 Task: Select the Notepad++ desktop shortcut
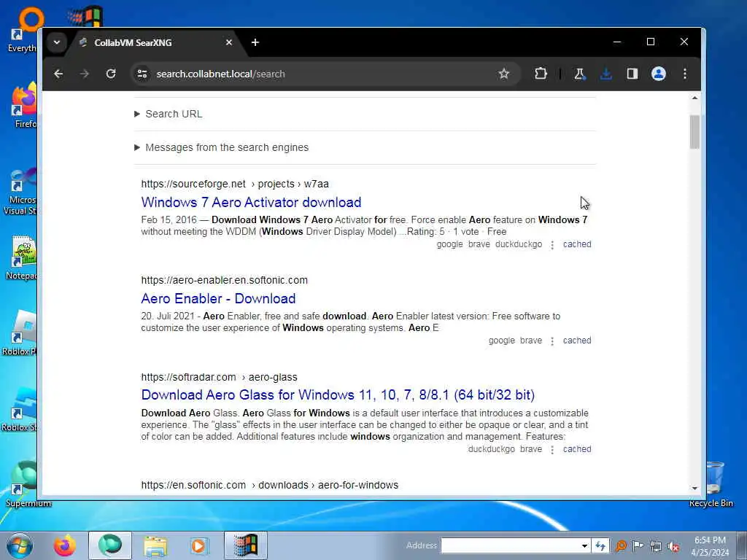pyautogui.click(x=21, y=257)
